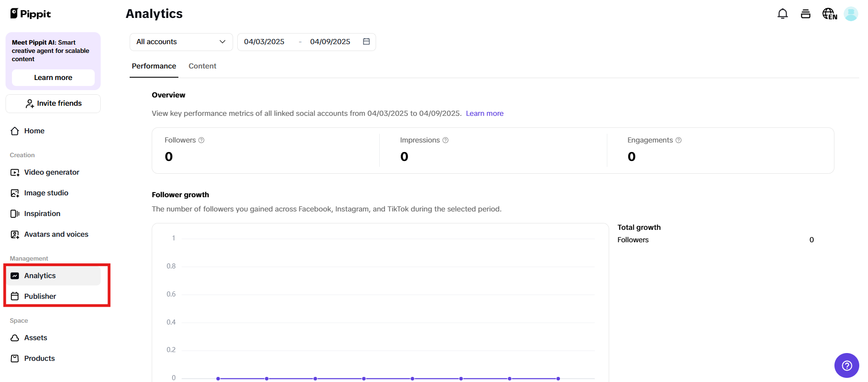Click the Pippit logo

[x=30, y=14]
